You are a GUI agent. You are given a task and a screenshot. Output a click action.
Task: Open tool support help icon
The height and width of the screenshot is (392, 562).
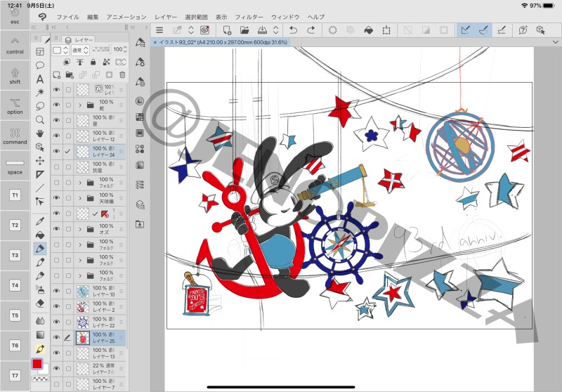pyautogui.click(x=523, y=30)
